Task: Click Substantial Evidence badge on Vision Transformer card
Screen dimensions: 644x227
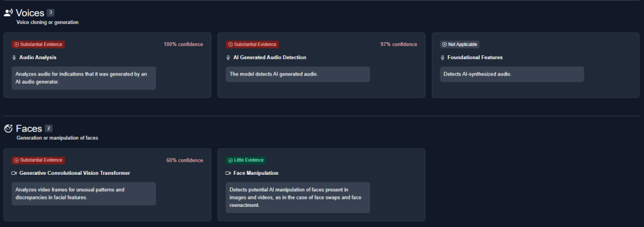Action: 38,160
